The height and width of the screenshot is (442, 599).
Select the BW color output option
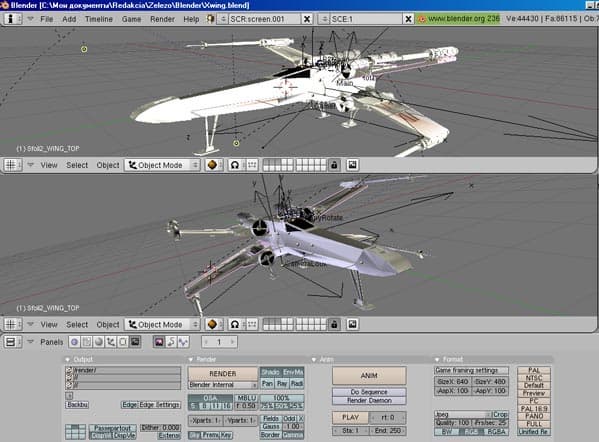pos(447,432)
